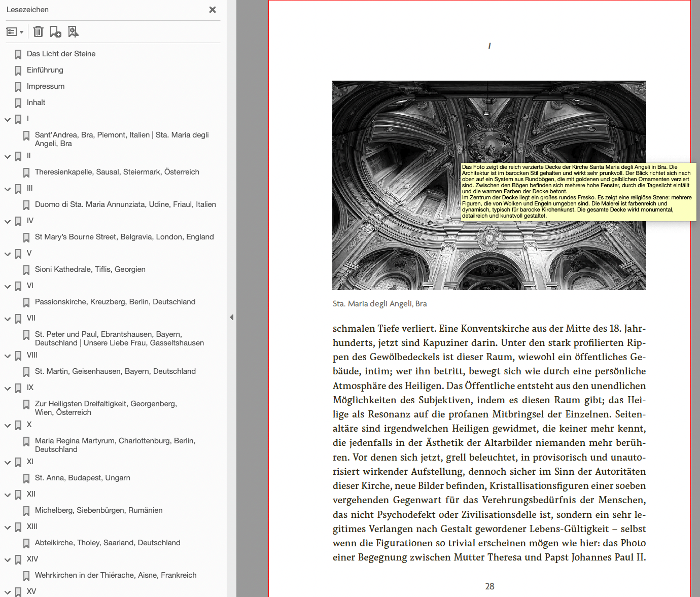This screenshot has width=700, height=597.
Task: Click bookmark icon beside chapter XIV
Action: click(x=18, y=559)
